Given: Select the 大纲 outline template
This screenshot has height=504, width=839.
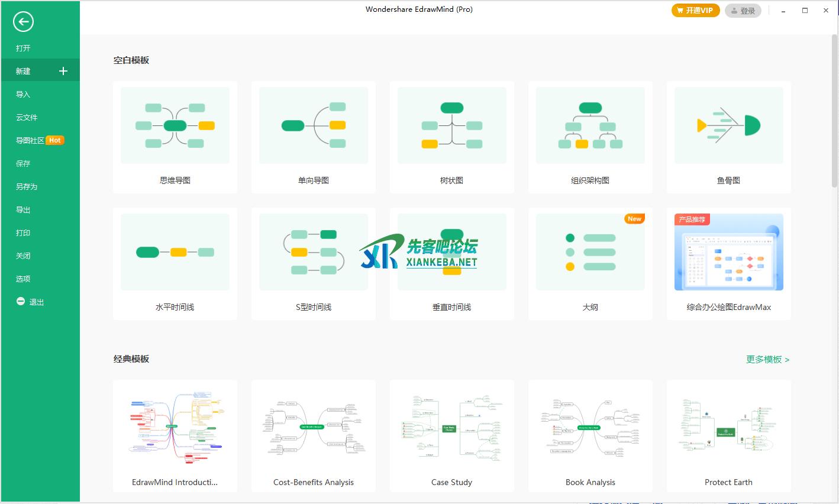Looking at the screenshot, I should tap(590, 252).
